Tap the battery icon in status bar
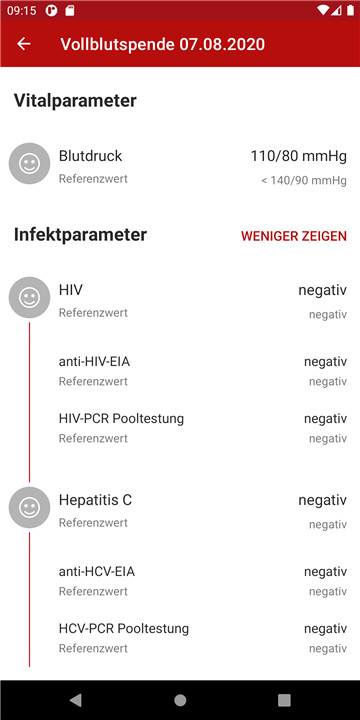The image size is (360, 720). pyautogui.click(x=350, y=11)
